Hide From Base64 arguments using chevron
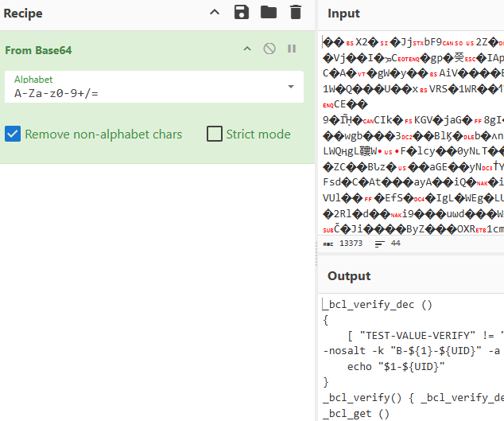The height and width of the screenshot is (421, 504). coord(247,49)
